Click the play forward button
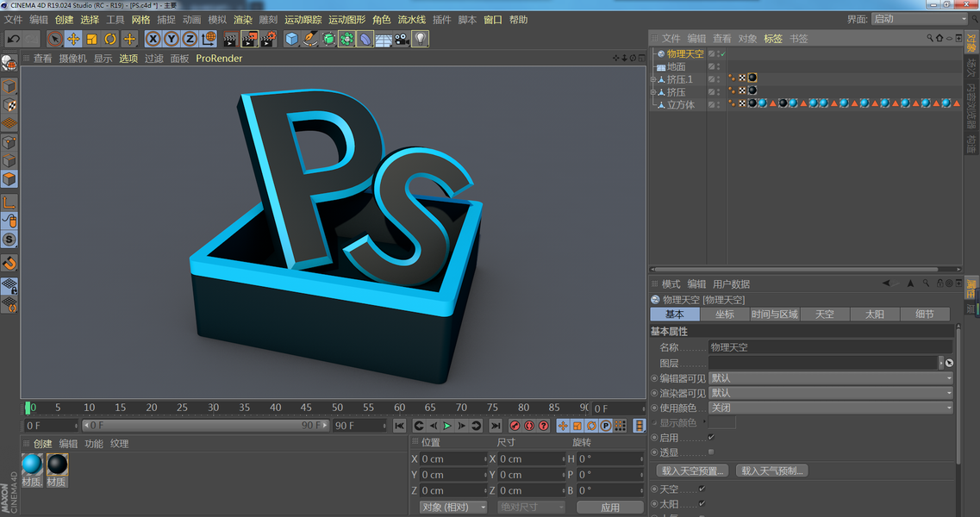The height and width of the screenshot is (517, 980). pyautogui.click(x=446, y=426)
